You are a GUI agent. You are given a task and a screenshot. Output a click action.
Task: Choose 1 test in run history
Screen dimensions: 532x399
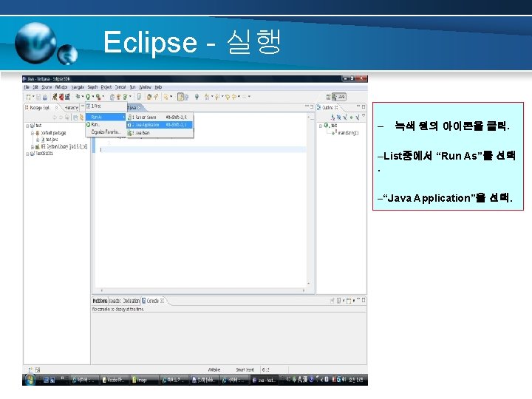tap(106, 106)
